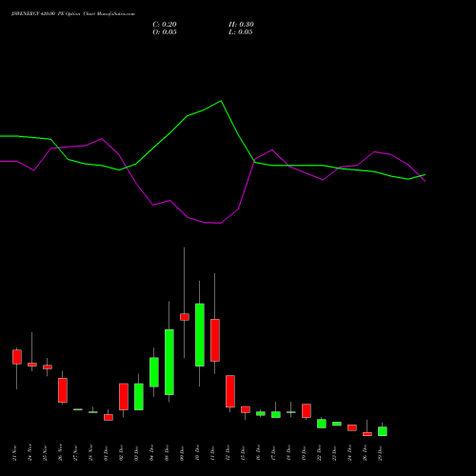Click the small red candle for 09 Dec
The width and height of the screenshot is (476, 476).
185,317
